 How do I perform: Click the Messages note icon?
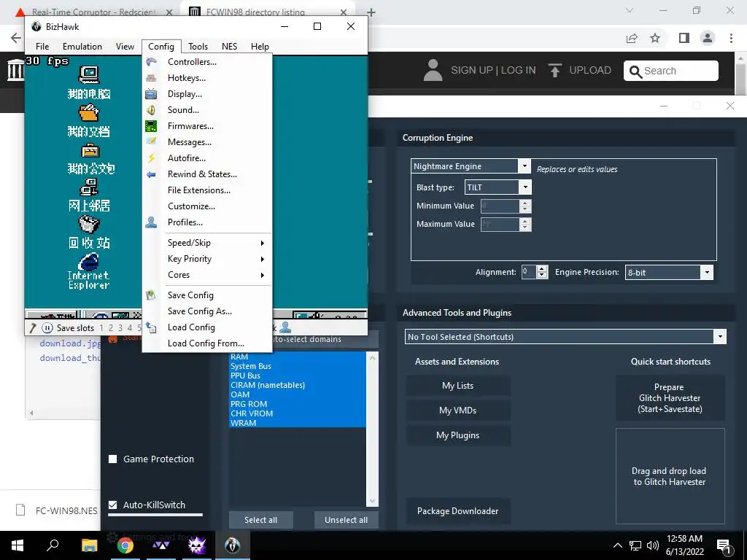(151, 142)
